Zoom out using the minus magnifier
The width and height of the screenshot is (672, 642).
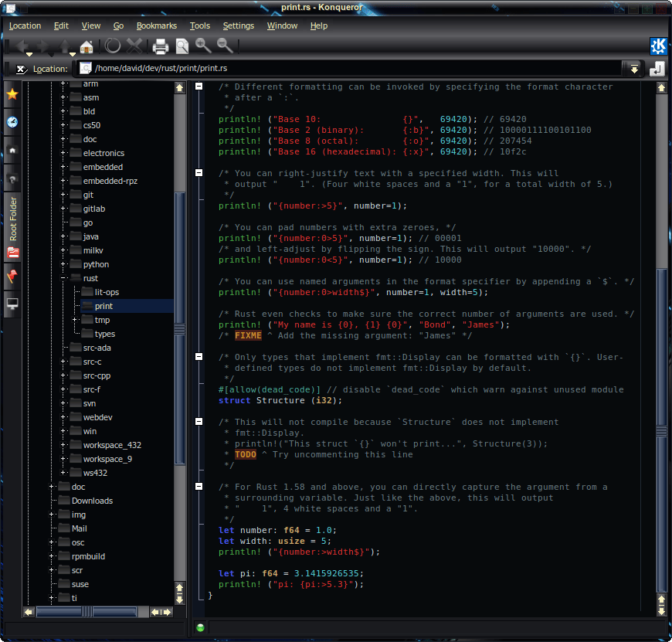225,46
